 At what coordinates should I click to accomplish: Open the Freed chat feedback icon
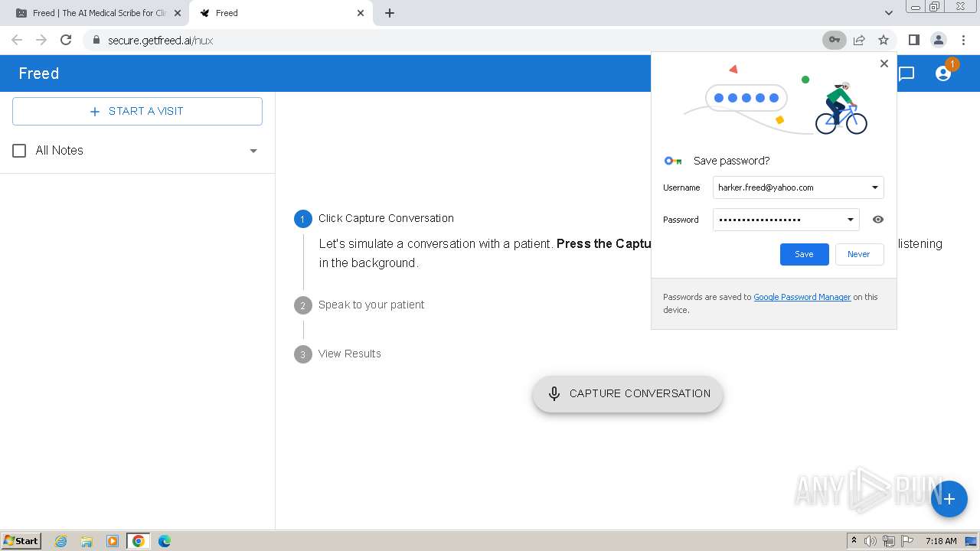coord(906,73)
